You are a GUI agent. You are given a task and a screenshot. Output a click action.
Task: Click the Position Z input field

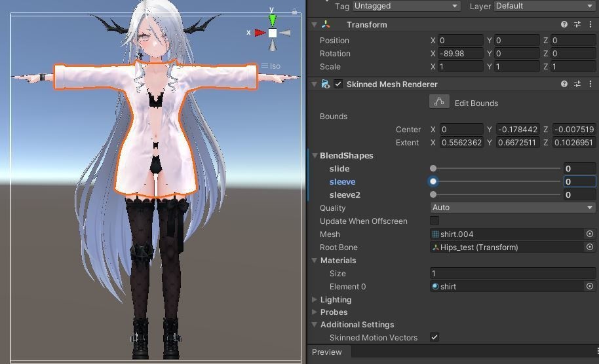[573, 41]
